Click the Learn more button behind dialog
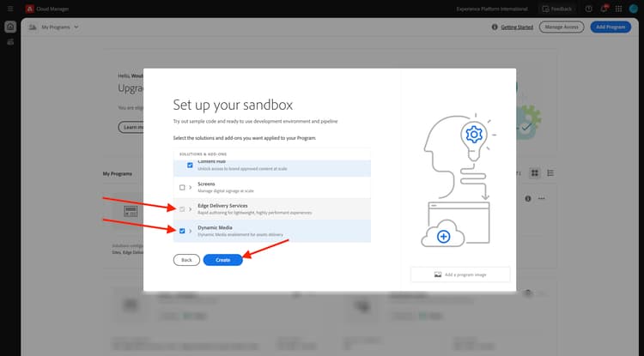The image size is (644, 356). pos(131,127)
